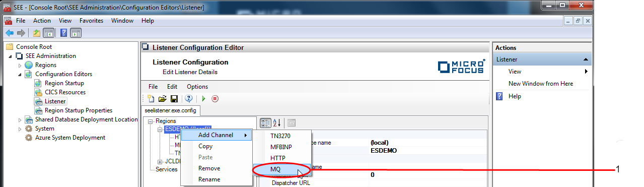Screen dimensions: 644x187
Task: Open the Options menu in Listener editor
Action: [197, 87]
